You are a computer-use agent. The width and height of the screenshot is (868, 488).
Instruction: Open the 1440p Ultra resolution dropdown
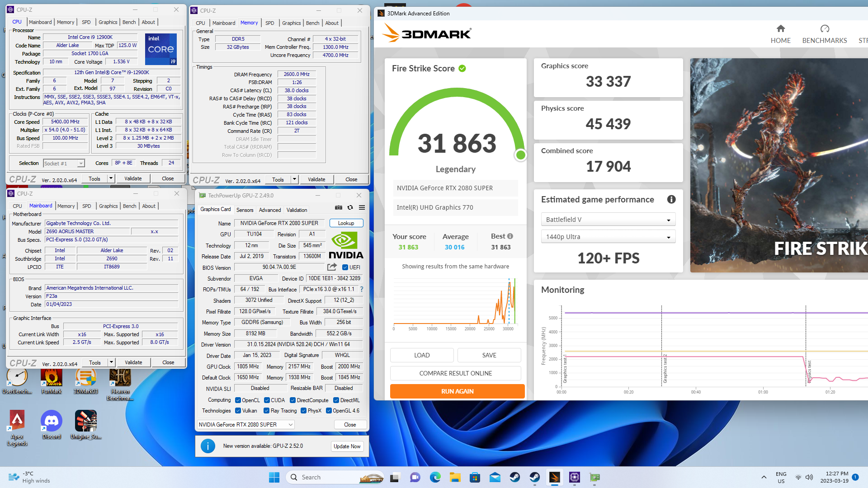(608, 237)
